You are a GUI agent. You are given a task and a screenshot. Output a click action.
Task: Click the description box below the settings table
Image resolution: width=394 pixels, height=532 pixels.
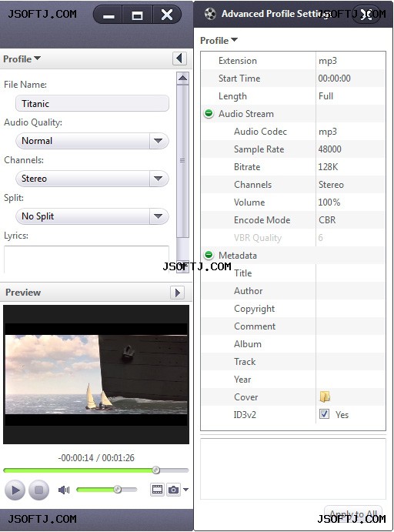tap(293, 469)
